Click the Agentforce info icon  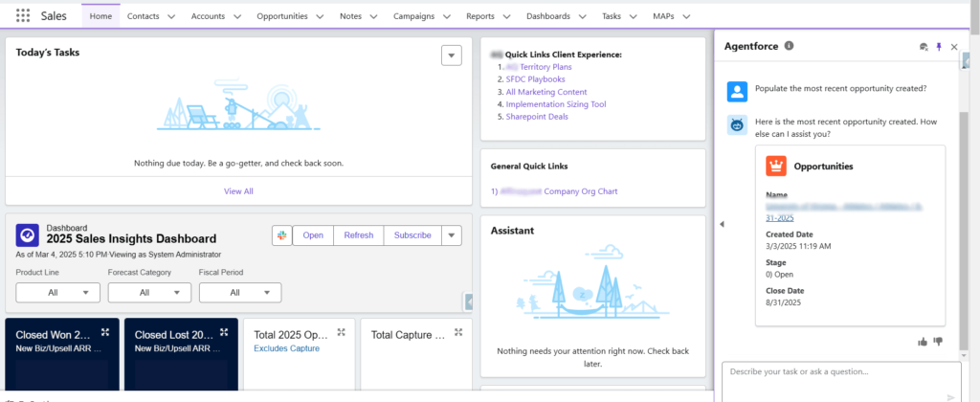click(x=790, y=46)
